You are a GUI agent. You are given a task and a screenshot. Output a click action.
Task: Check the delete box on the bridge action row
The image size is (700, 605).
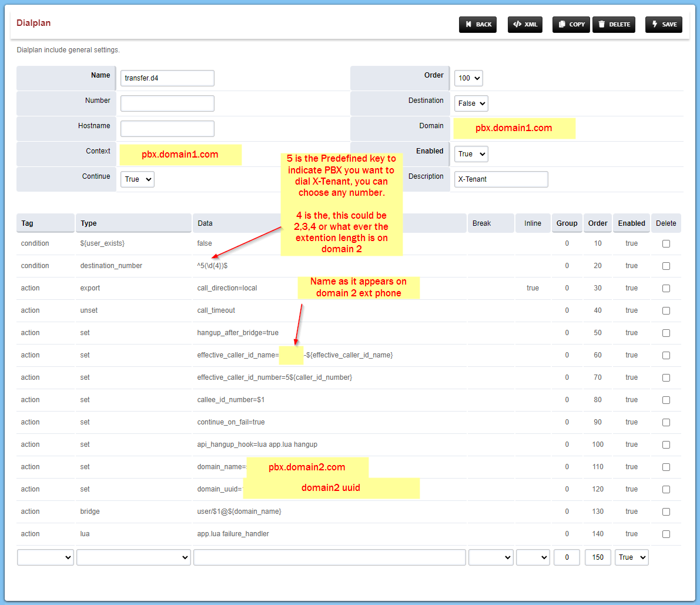point(666,512)
